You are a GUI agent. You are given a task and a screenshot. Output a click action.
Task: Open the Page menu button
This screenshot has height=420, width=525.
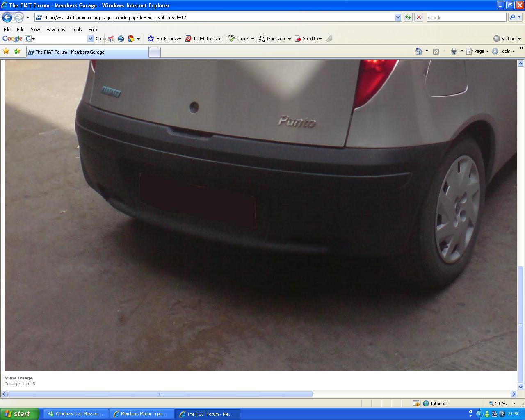pos(478,51)
